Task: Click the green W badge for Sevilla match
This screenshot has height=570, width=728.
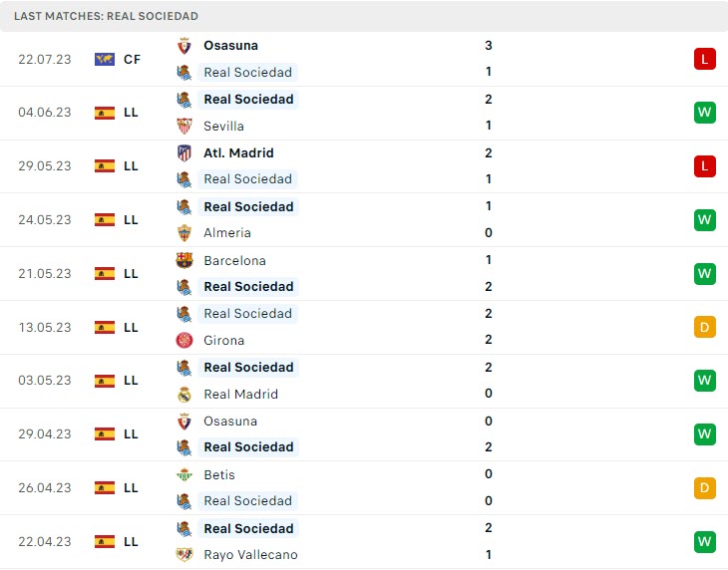Action: pyautogui.click(x=705, y=113)
